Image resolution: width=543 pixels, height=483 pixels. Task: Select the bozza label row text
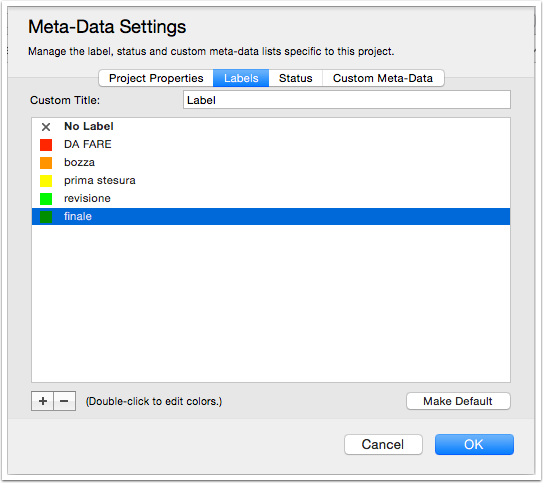pyautogui.click(x=79, y=162)
